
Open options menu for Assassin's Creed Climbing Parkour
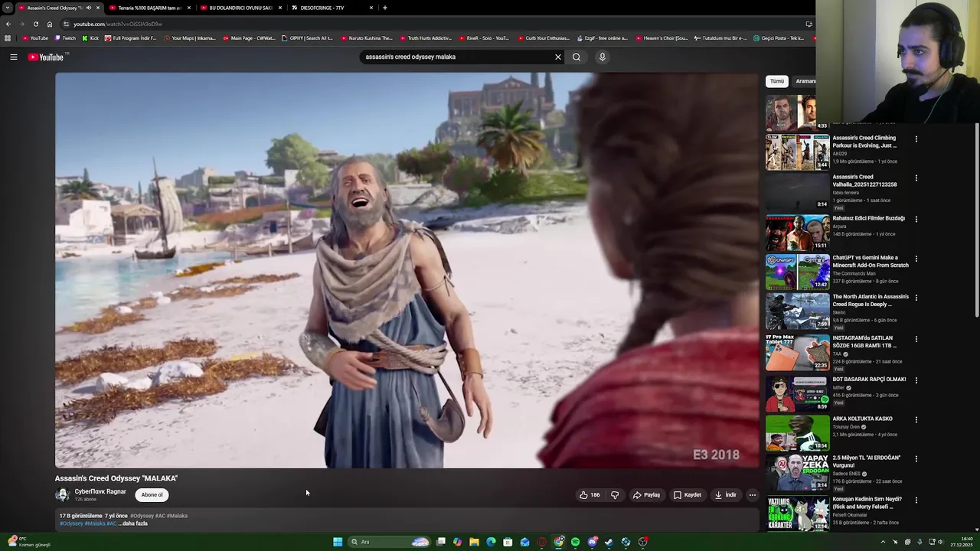[916, 139]
